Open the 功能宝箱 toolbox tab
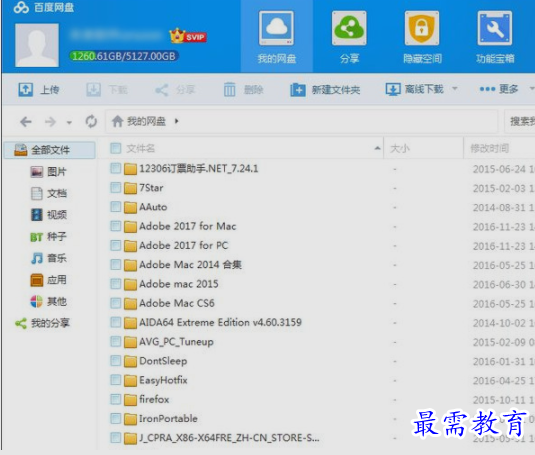The width and height of the screenshot is (535, 455). click(495, 36)
